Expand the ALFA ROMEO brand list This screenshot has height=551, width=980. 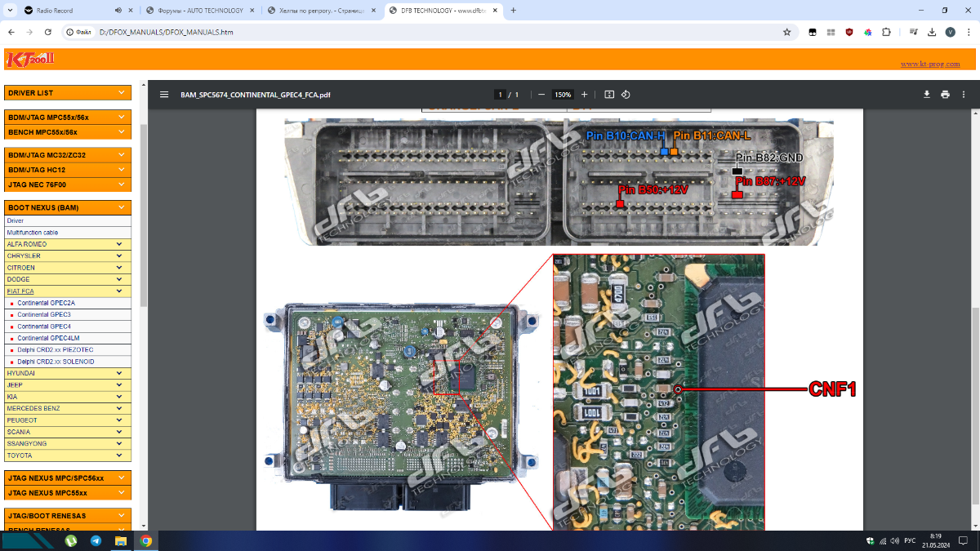(68, 244)
